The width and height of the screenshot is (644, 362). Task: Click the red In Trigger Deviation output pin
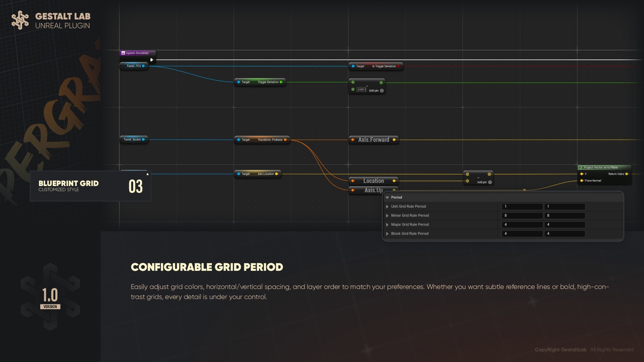398,66
